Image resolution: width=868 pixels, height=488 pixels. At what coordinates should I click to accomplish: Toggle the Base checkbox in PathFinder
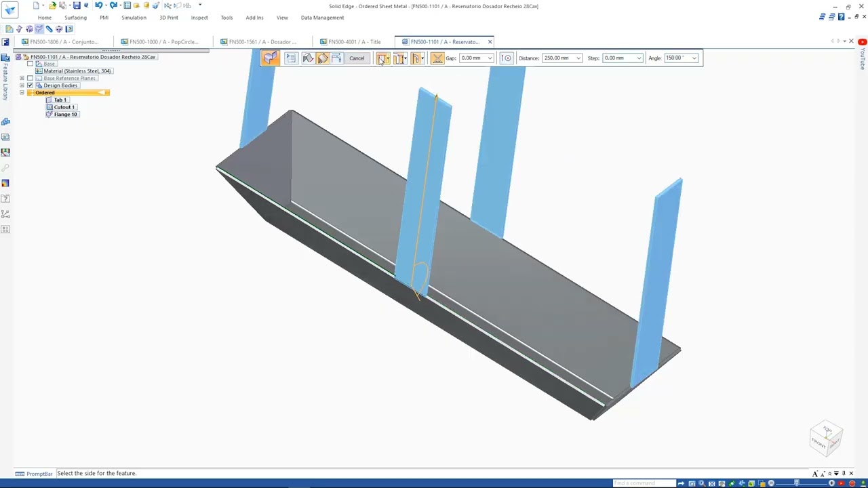pos(30,64)
